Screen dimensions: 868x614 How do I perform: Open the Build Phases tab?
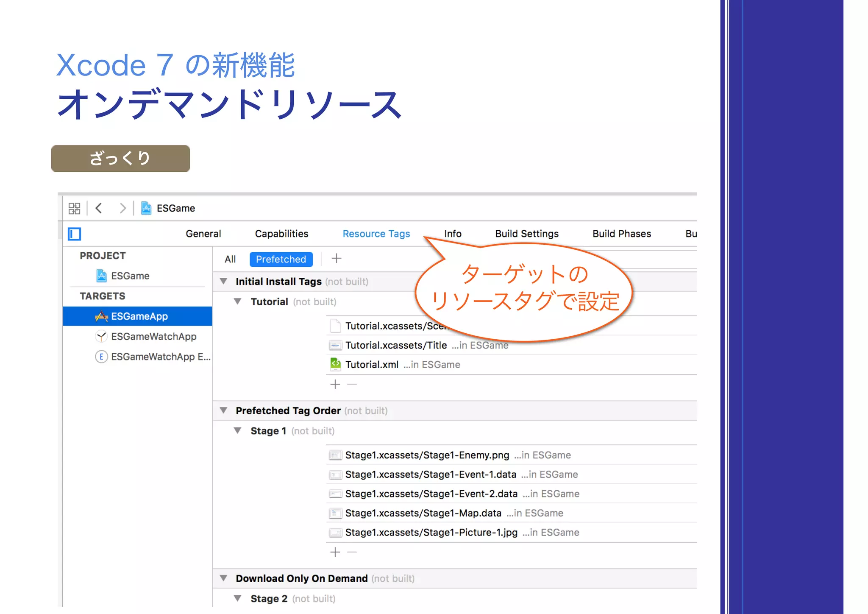pos(622,234)
